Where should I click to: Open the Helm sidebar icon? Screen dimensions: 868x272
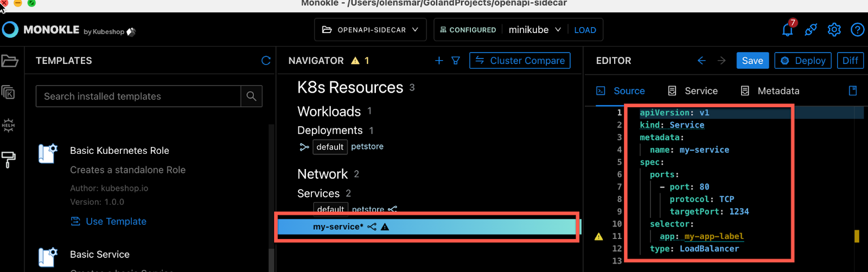(x=8, y=125)
